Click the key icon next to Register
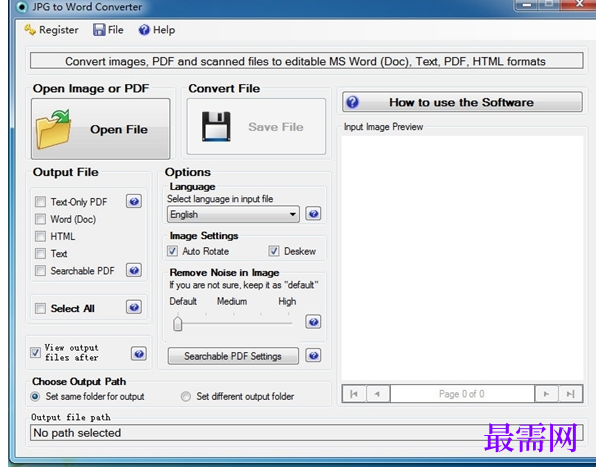Viewport: 596px width, 469px height. (x=30, y=30)
